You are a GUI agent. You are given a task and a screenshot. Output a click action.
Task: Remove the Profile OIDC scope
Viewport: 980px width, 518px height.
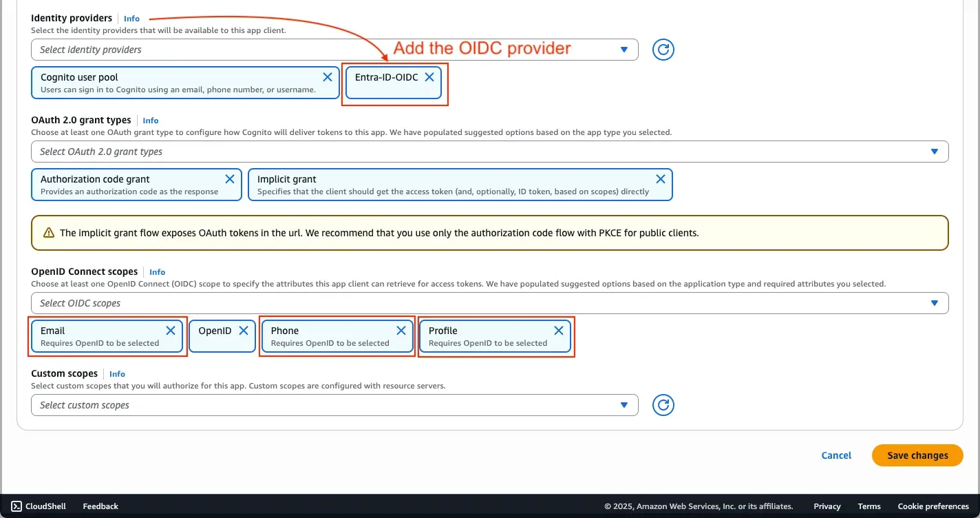[x=559, y=331]
